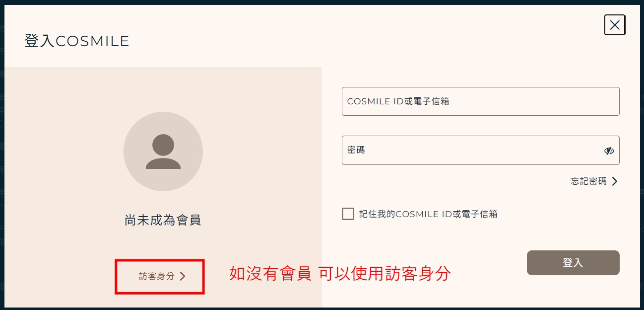644x310 pixels.
Task: Click the user avatar silhouette icon
Action: click(163, 152)
